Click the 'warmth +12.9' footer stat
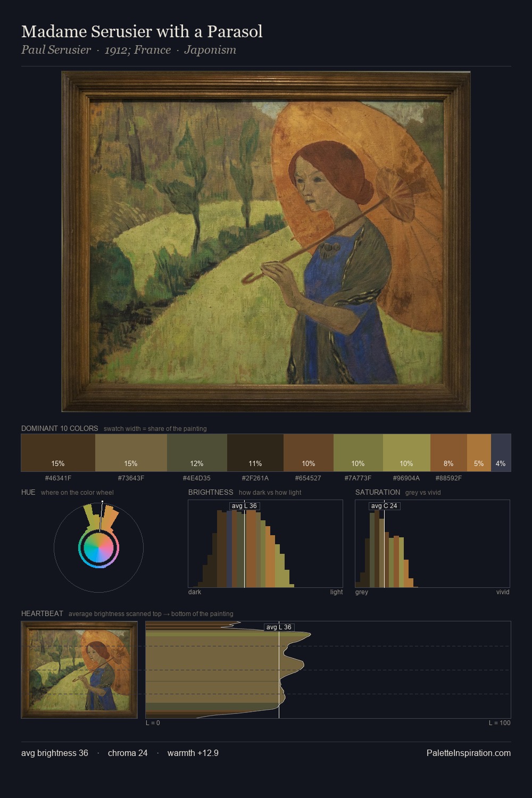Screen dimensions: 532x798 point(193,753)
